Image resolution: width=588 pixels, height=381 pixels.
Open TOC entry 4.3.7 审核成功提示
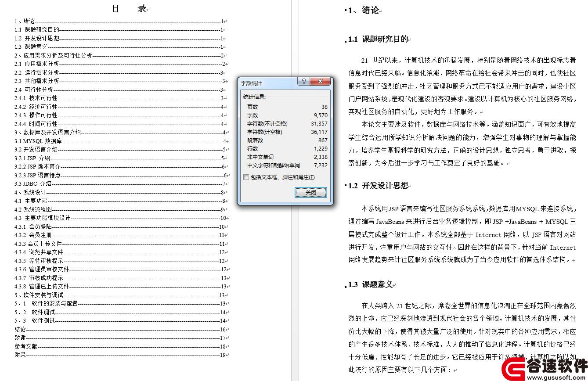pos(122,278)
